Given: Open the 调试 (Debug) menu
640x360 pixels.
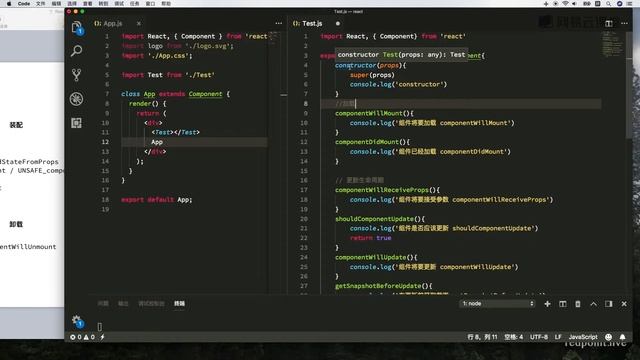Looking at the screenshot, I should [x=119, y=3].
